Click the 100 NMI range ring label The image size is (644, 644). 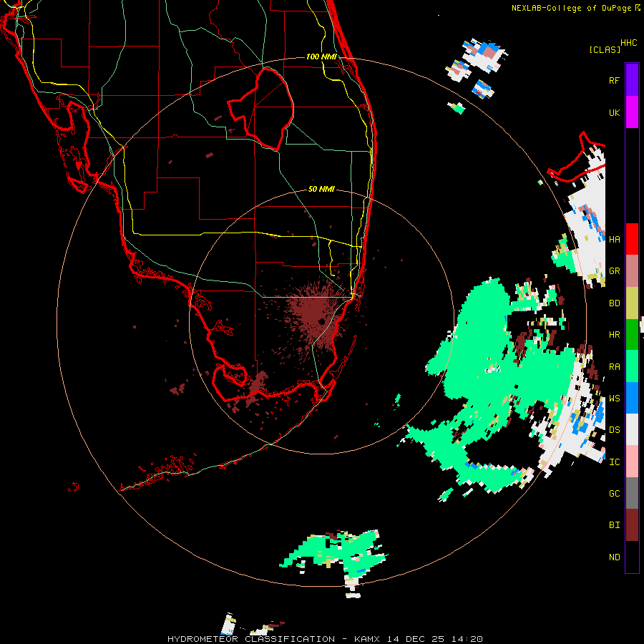pos(321,57)
